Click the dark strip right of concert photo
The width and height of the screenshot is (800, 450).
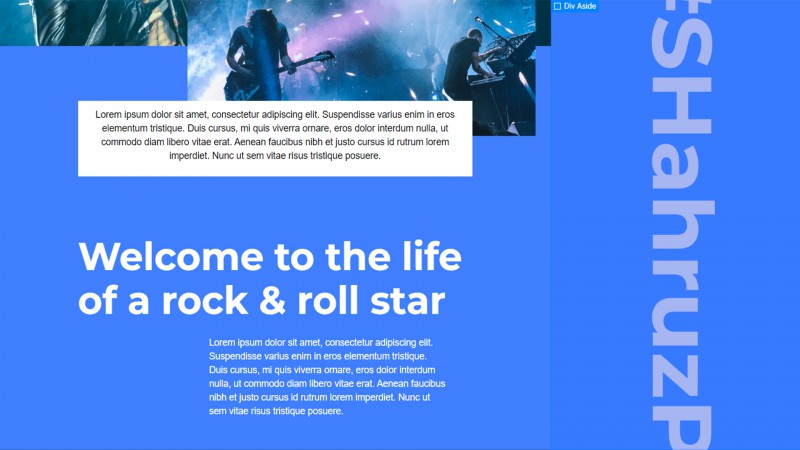[543, 22]
